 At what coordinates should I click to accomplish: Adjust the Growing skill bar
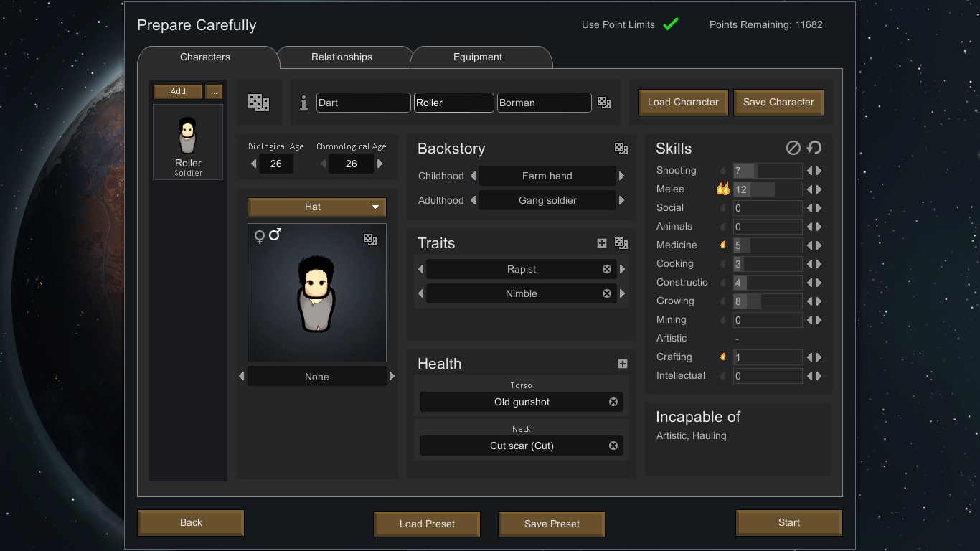pos(768,301)
